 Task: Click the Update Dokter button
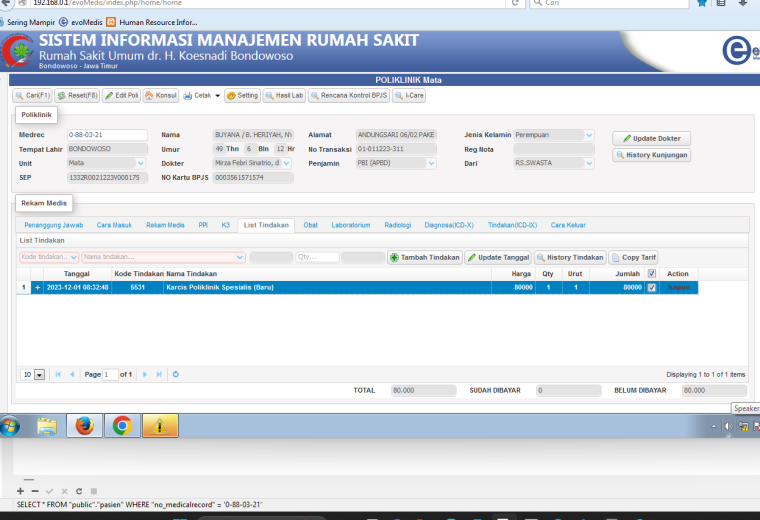(651, 138)
